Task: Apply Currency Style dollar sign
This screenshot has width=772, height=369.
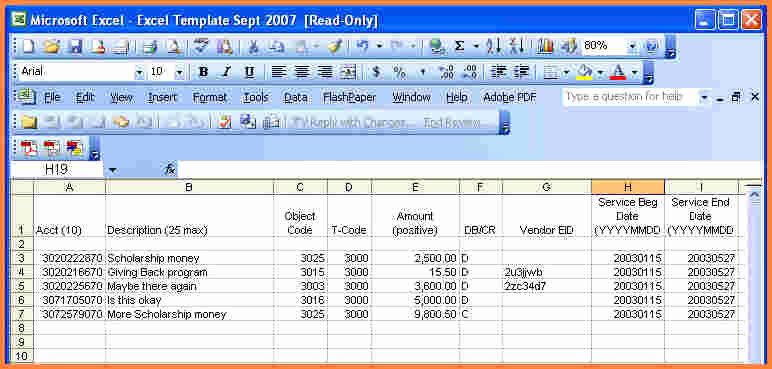Action: click(377, 72)
